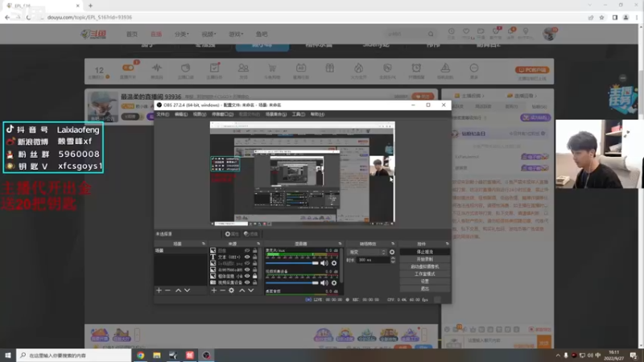Open File Explorer from the taskbar

(157, 356)
